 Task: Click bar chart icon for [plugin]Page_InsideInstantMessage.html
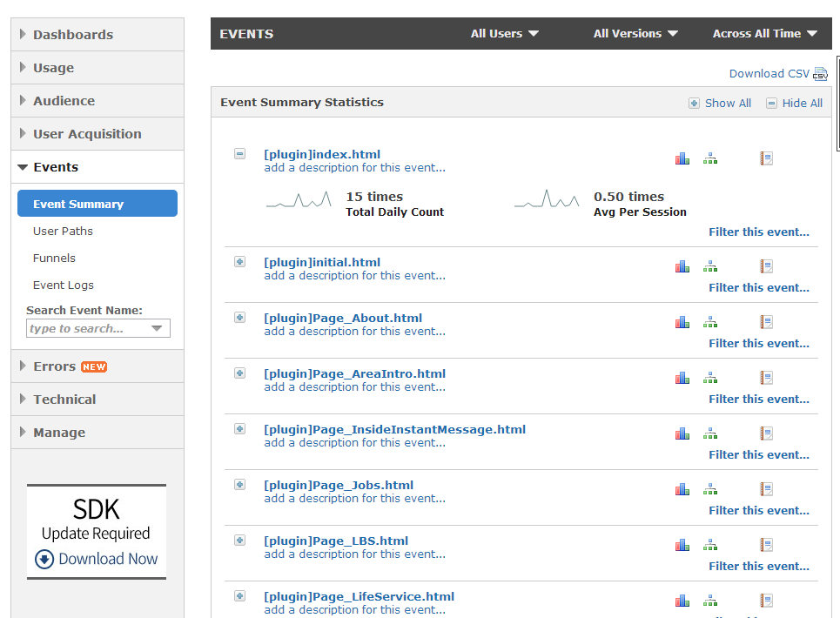click(682, 433)
